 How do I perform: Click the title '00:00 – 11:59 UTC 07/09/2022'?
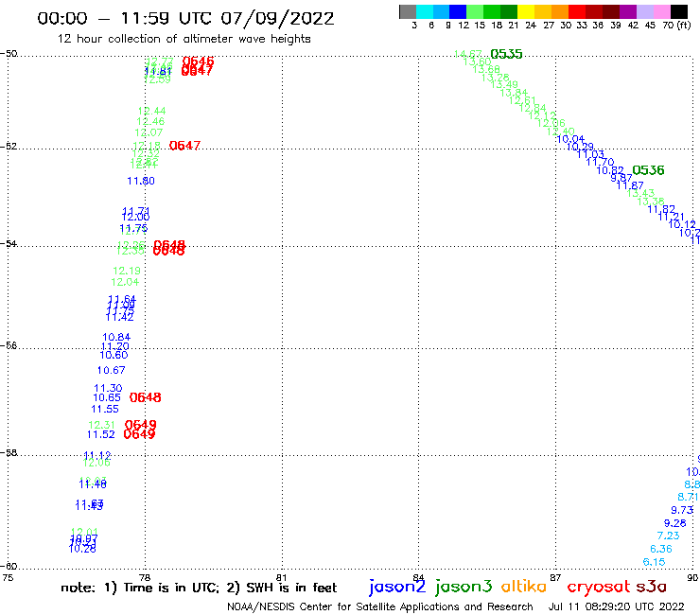[185, 18]
